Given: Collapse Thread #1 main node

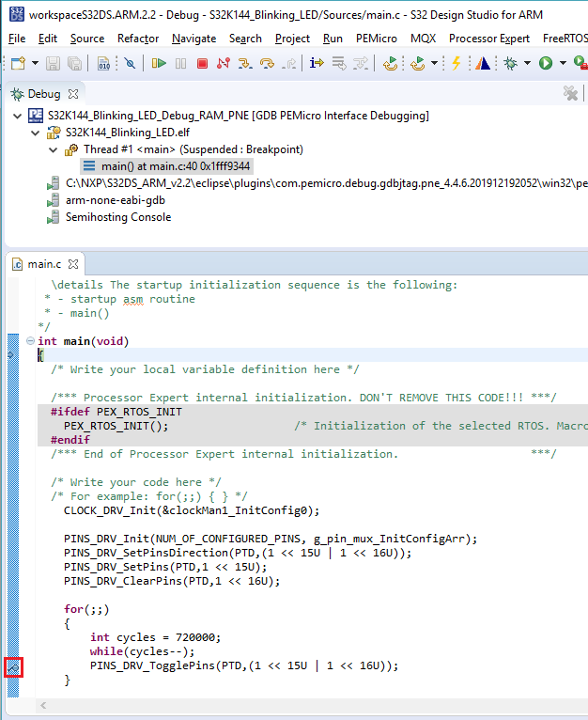Looking at the screenshot, I should (x=54, y=149).
